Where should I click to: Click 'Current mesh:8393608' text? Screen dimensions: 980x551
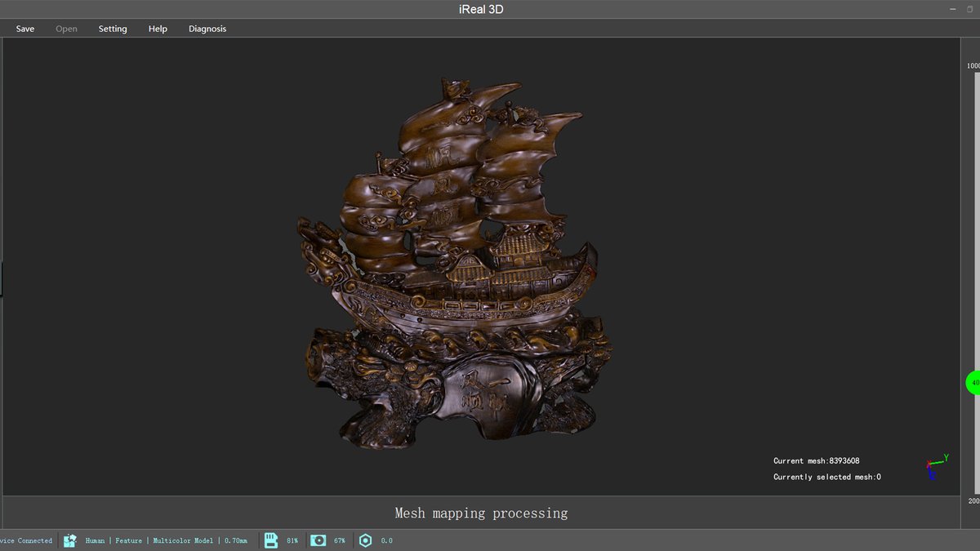[x=817, y=461]
